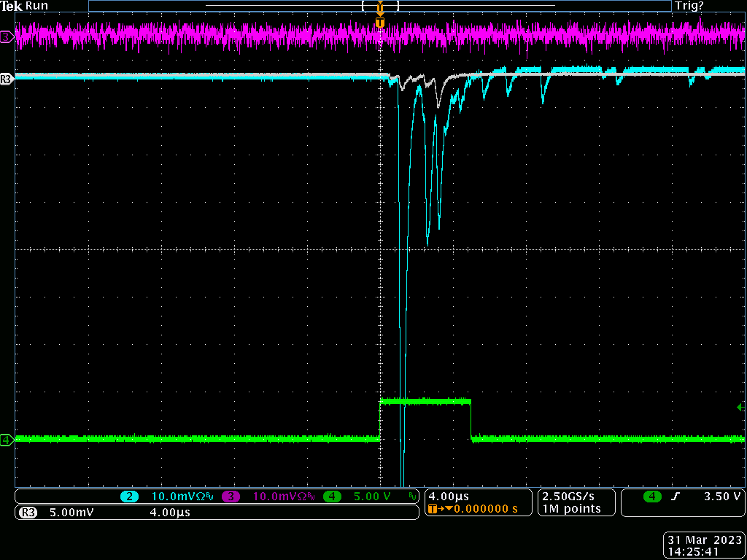Click the Trig? trigger status indicator
Screen dimensions: 747x560
689,6
